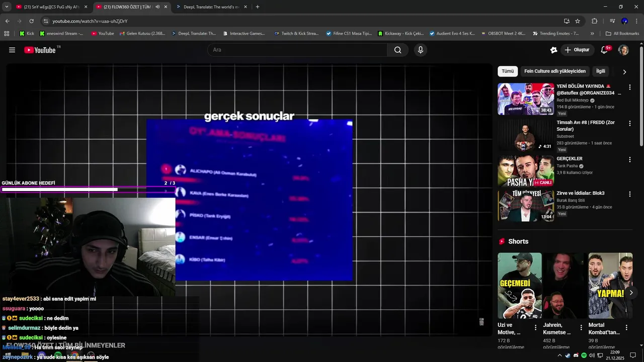
Task: Select the İlgili filter chip
Action: pyautogui.click(x=601, y=71)
